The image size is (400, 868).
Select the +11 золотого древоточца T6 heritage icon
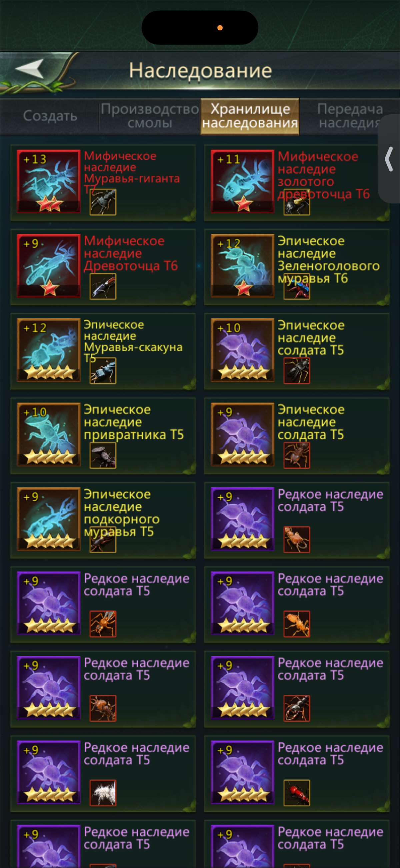tap(242, 181)
